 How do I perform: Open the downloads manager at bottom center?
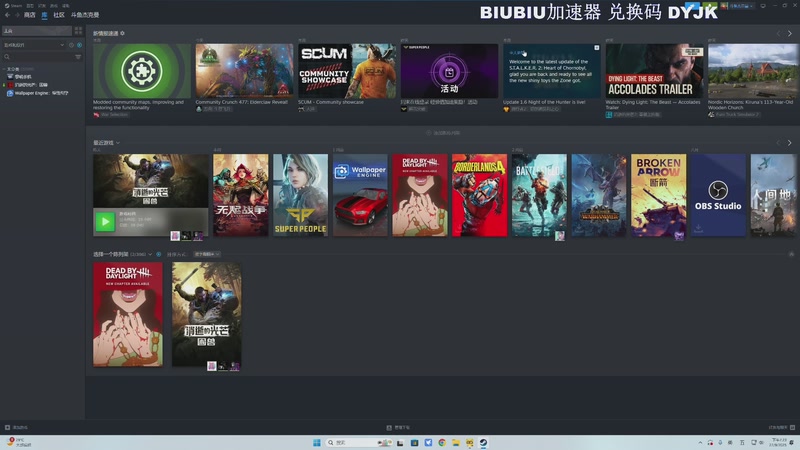pyautogui.click(x=398, y=428)
